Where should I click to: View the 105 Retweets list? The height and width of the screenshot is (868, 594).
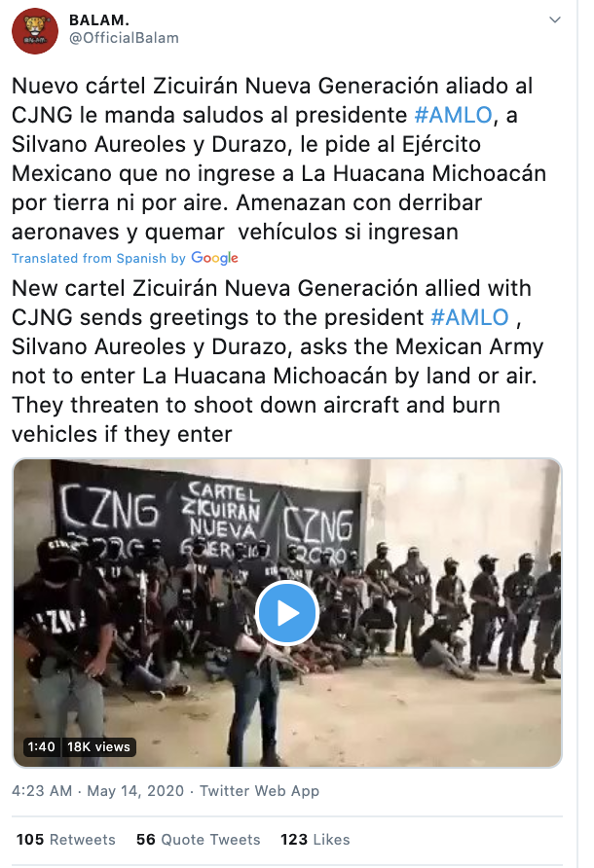[66, 840]
